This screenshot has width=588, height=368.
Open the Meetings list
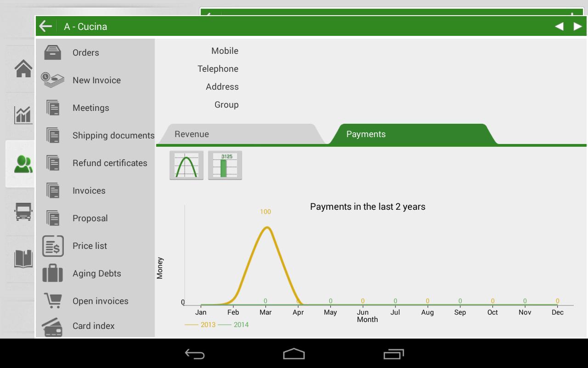point(90,108)
